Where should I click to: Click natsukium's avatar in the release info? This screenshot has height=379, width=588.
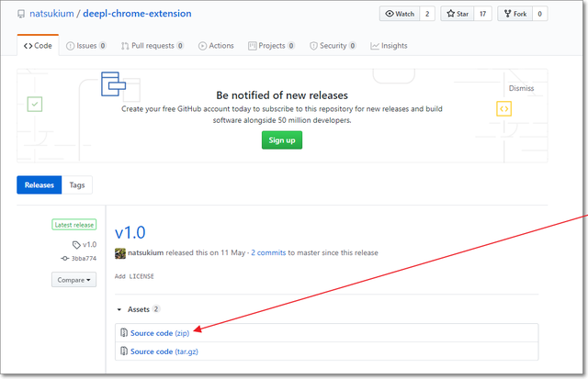click(119, 252)
